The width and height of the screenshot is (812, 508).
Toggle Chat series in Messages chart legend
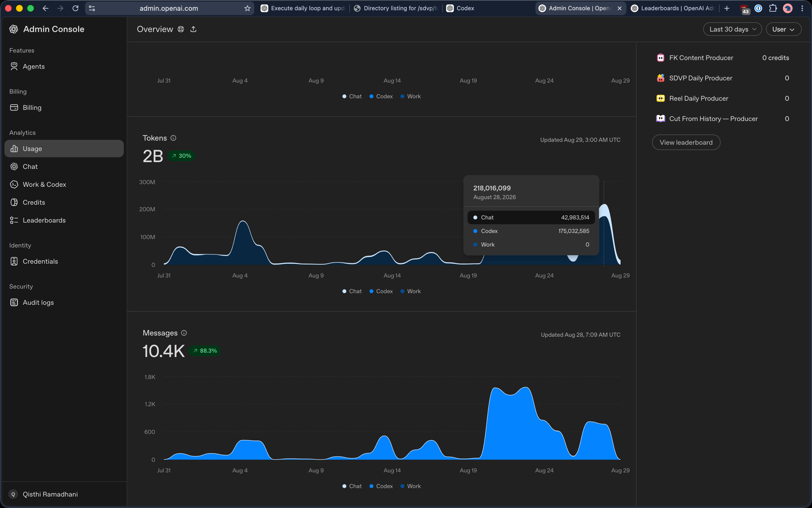[x=352, y=486]
